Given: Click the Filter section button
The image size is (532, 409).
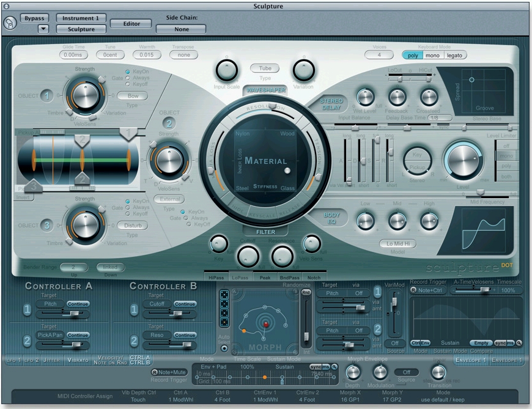Looking at the screenshot, I should tap(265, 232).
